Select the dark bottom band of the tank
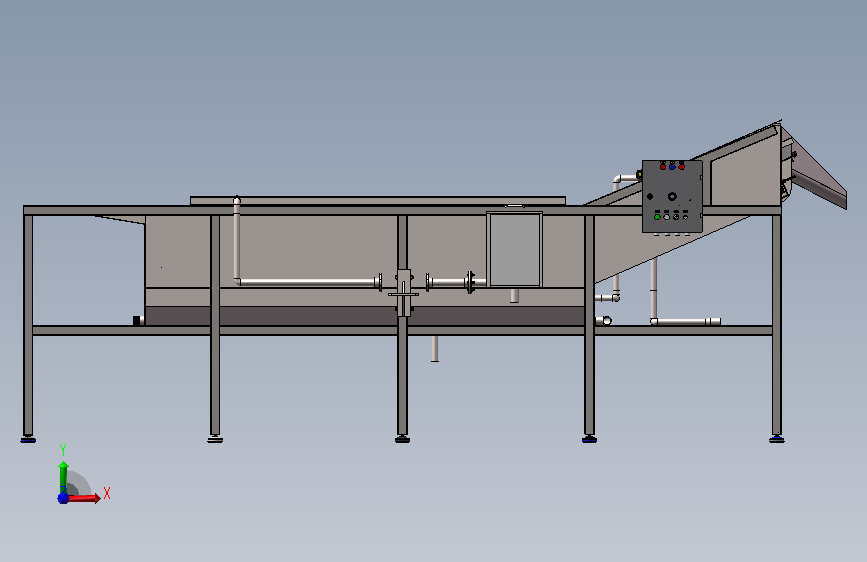Screen dimensions: 867x562 pos(365,316)
